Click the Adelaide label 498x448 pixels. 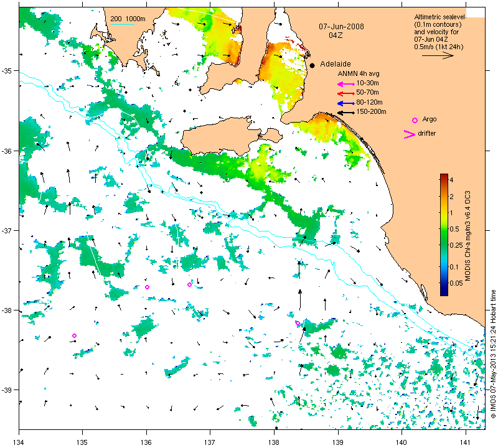tap(336, 64)
